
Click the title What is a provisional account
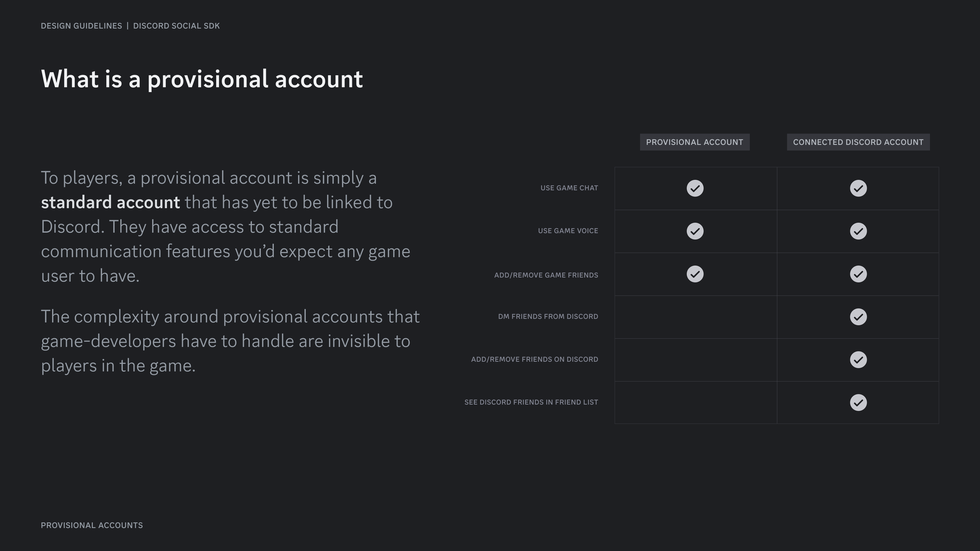(202, 79)
